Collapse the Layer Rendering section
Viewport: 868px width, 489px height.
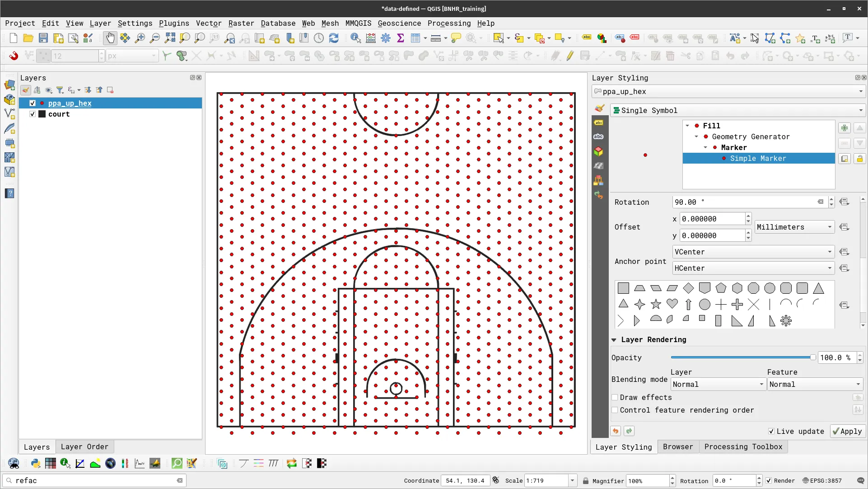(x=615, y=339)
